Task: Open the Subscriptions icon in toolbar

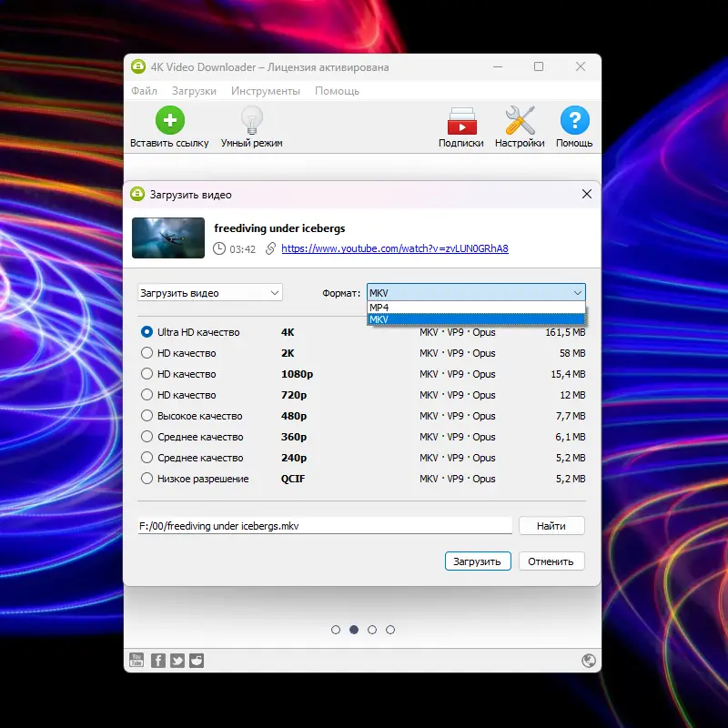Action: tap(461, 121)
